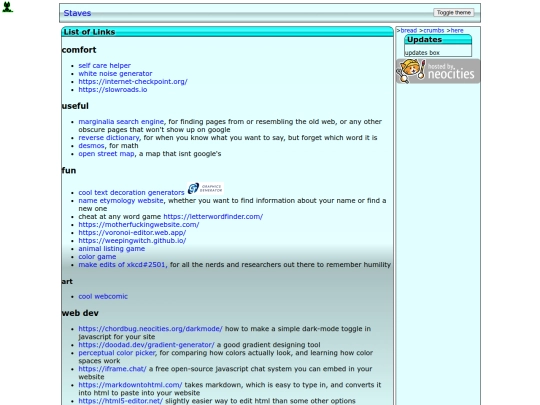540x405 pixels.
Task: Open the cool webcomic link
Action: click(103, 296)
